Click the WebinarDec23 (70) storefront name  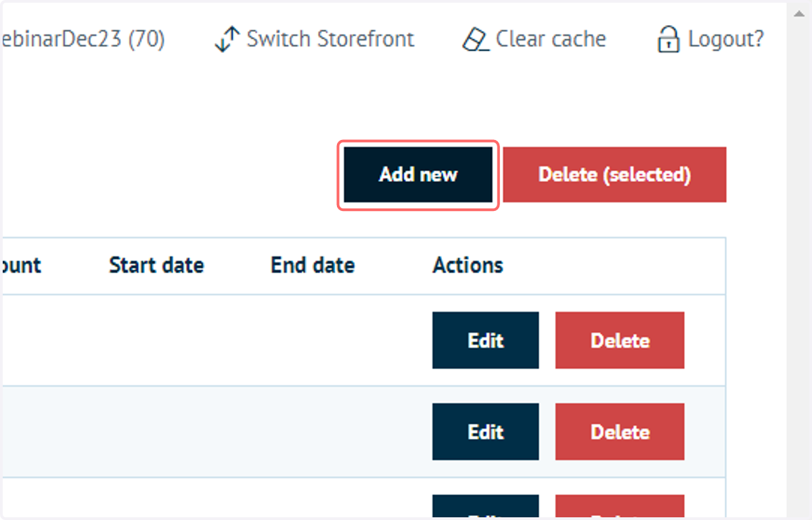[x=84, y=39]
